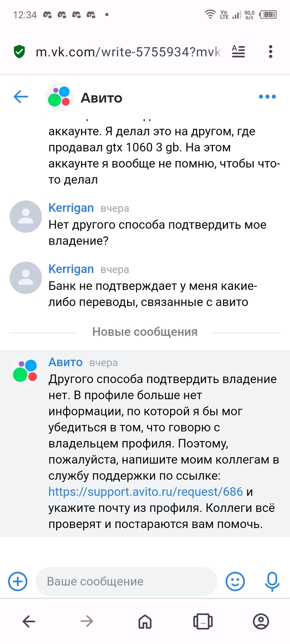Screen dimensions: 290x644
Task: Tap the Авито group avatar in header
Action: pos(59,97)
